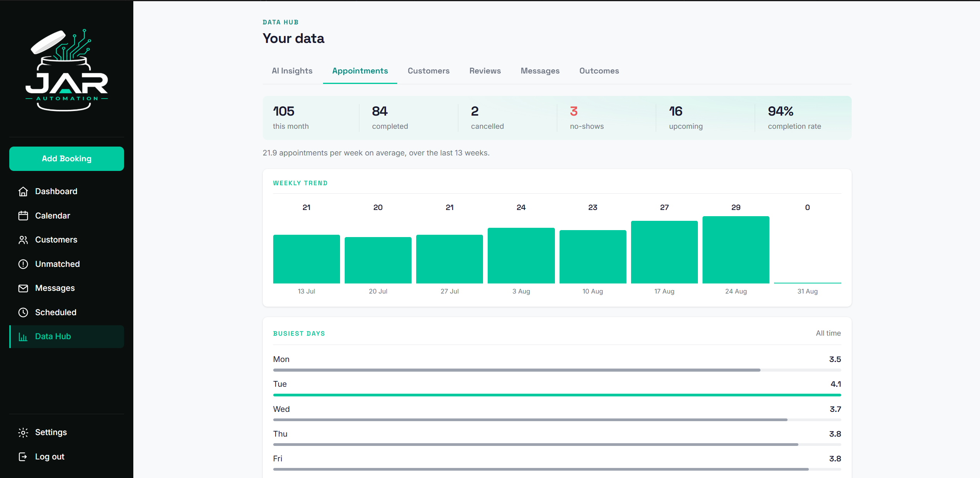The height and width of the screenshot is (478, 980).
Task: Click the 24 Aug weekly trend bar
Action: tap(736, 250)
